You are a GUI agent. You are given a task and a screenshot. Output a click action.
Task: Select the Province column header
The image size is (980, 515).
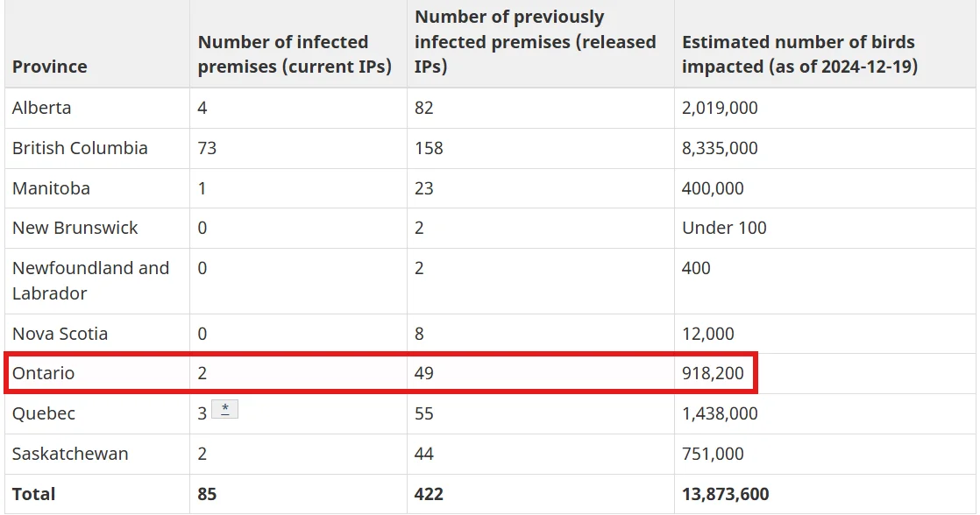pos(49,67)
